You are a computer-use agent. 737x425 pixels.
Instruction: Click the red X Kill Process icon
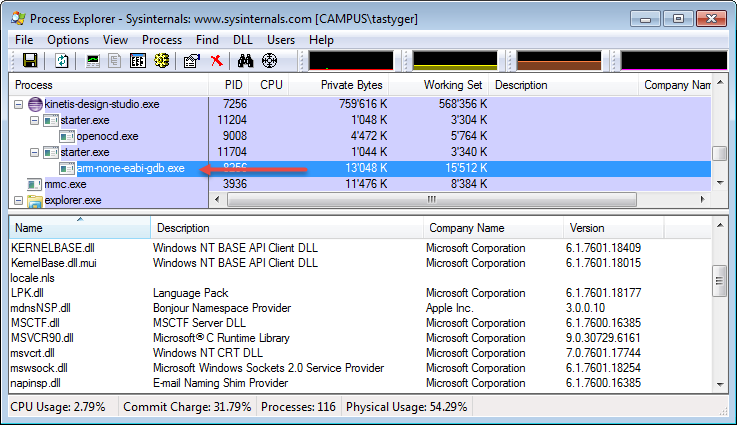tap(216, 61)
